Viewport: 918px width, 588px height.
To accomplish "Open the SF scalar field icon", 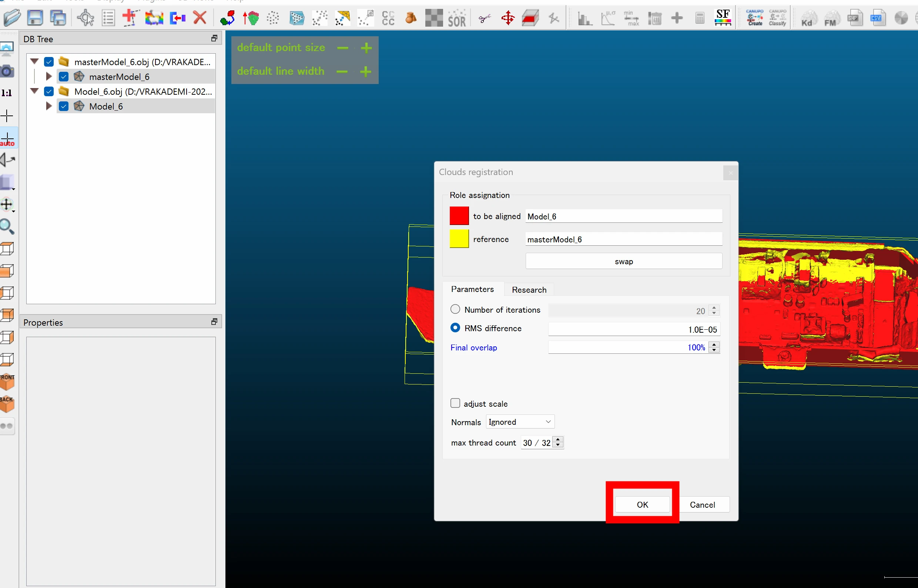I will tap(723, 17).
